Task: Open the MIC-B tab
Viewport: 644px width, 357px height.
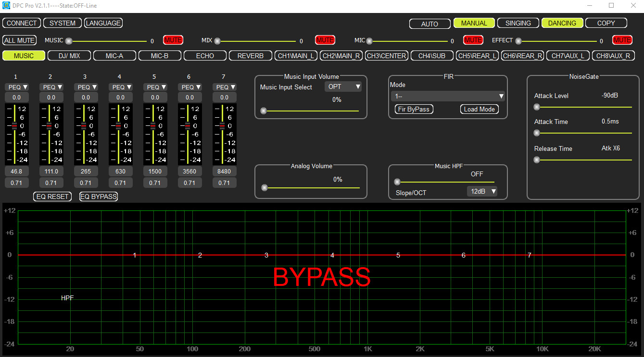Action: pyautogui.click(x=160, y=56)
